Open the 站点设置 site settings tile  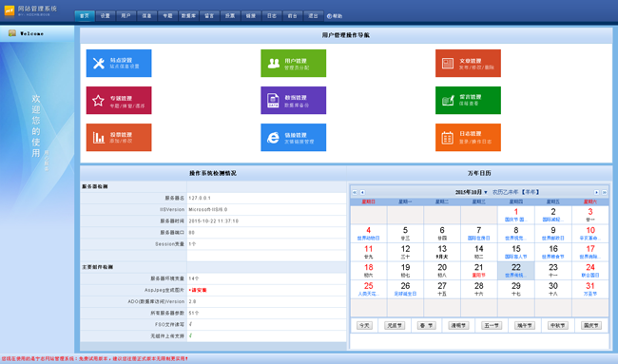click(x=119, y=63)
